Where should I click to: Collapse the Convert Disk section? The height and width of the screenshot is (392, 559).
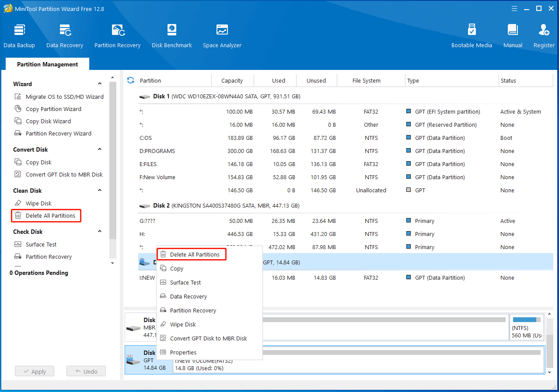pyautogui.click(x=100, y=149)
